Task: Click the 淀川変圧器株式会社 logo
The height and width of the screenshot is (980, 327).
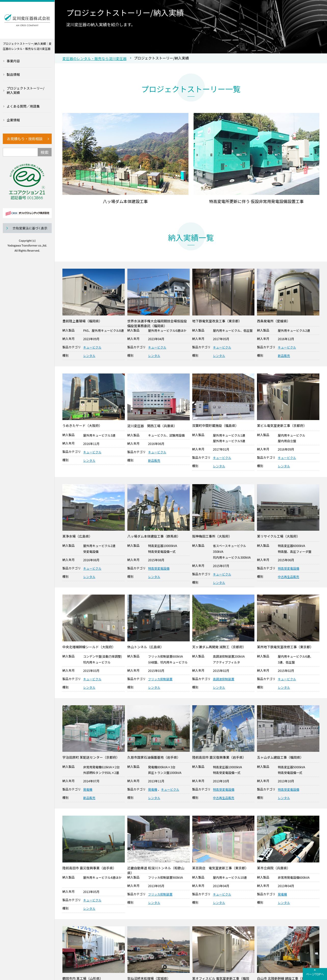Action: tap(27, 20)
